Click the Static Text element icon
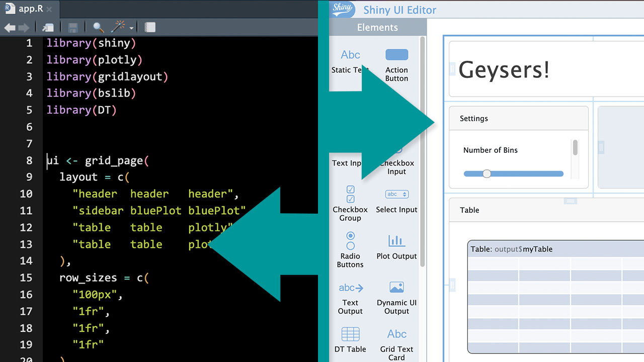644x362 pixels. click(x=350, y=55)
